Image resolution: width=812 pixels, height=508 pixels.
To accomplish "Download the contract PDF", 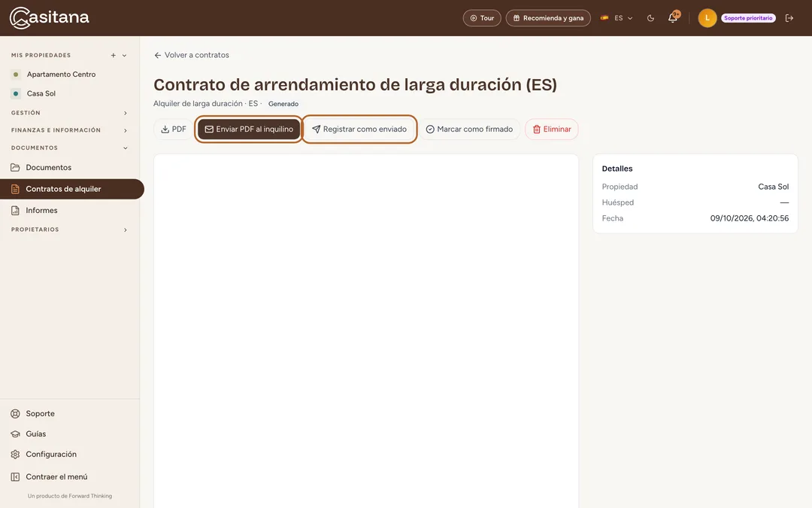I will (x=174, y=129).
